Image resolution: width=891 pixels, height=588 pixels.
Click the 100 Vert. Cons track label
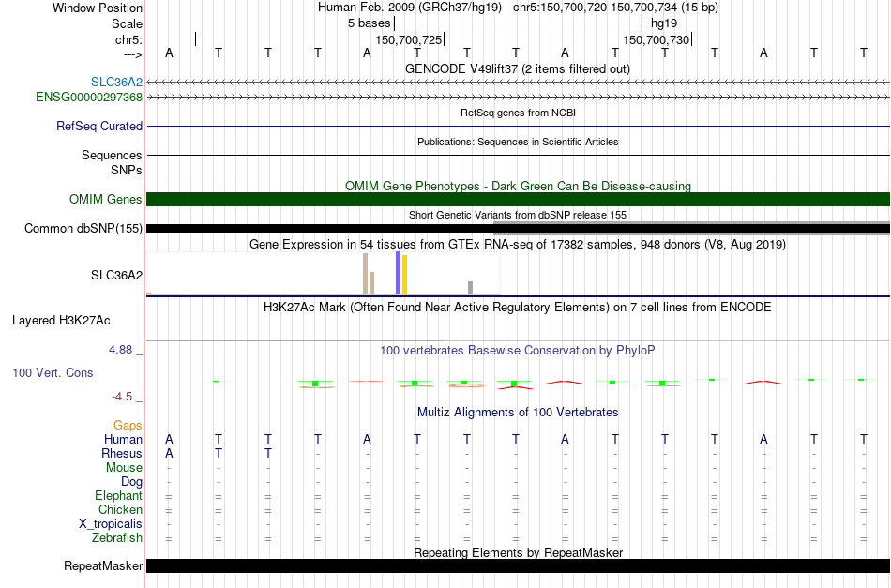pos(53,372)
